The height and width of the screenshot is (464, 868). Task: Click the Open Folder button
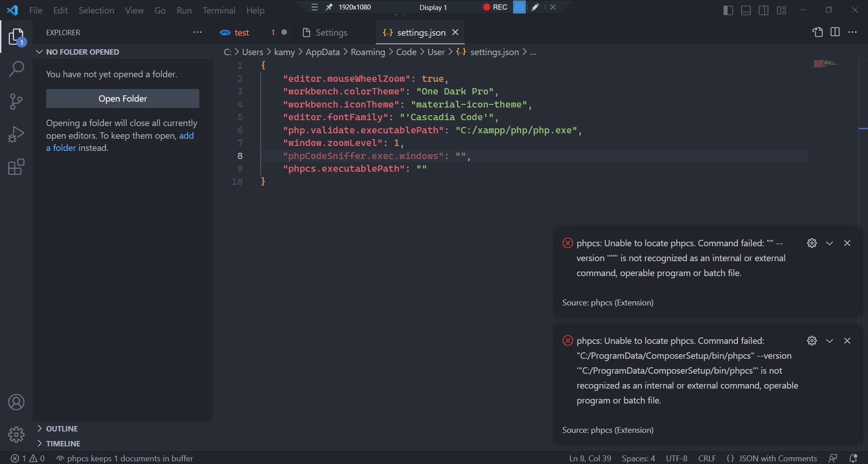pyautogui.click(x=123, y=98)
